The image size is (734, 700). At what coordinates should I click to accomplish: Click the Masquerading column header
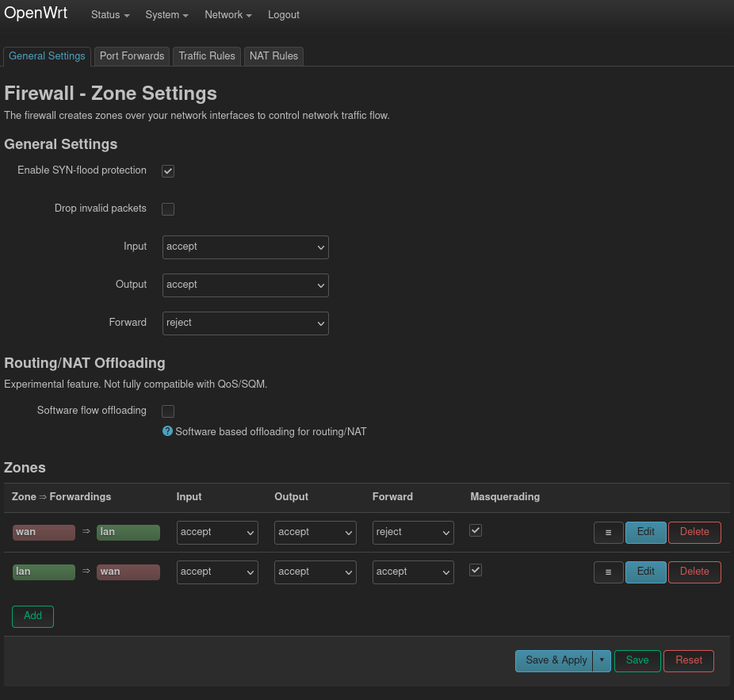pos(505,497)
